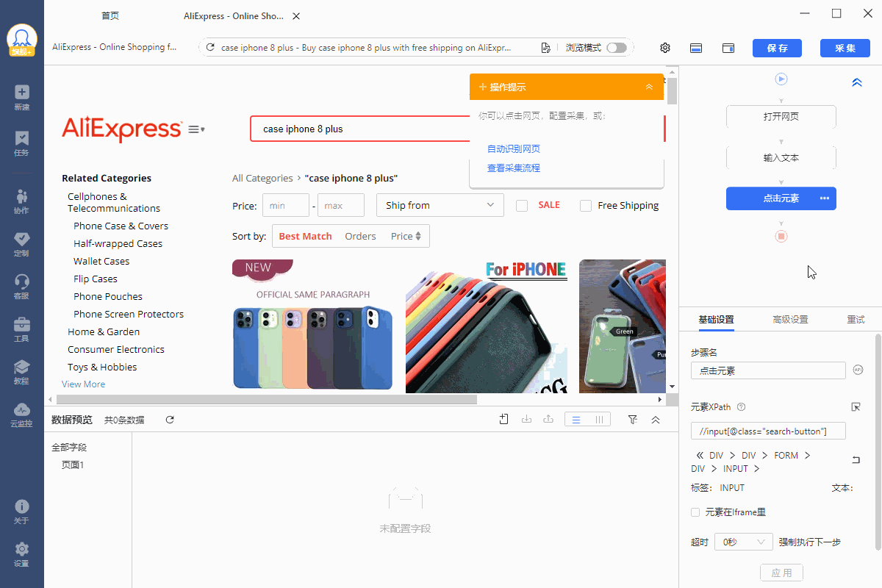
Task: Click the 保存 save button
Action: pos(777,48)
